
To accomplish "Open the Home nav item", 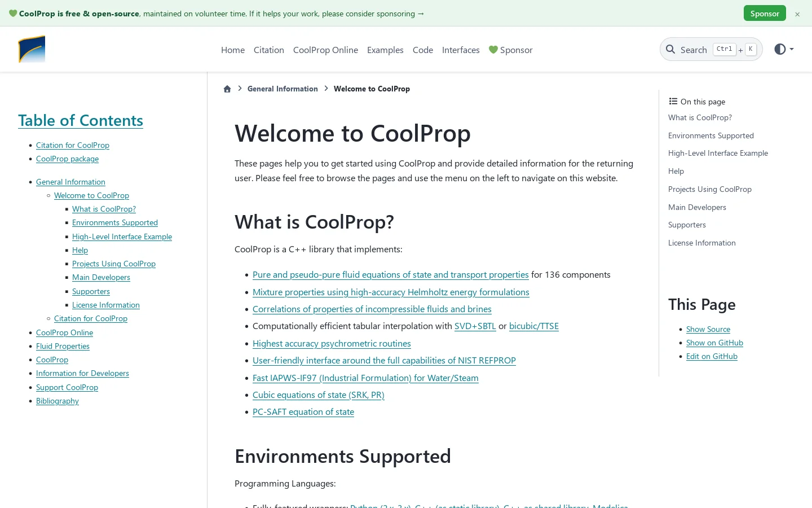I will coord(233,50).
